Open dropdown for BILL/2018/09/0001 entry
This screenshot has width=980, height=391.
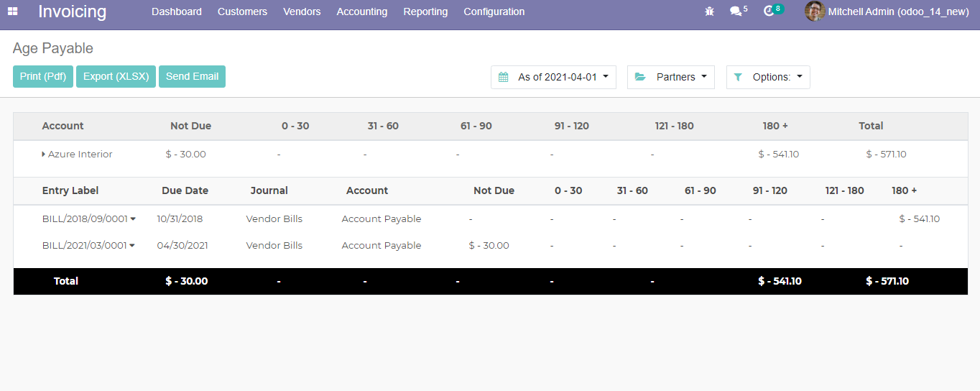(133, 219)
